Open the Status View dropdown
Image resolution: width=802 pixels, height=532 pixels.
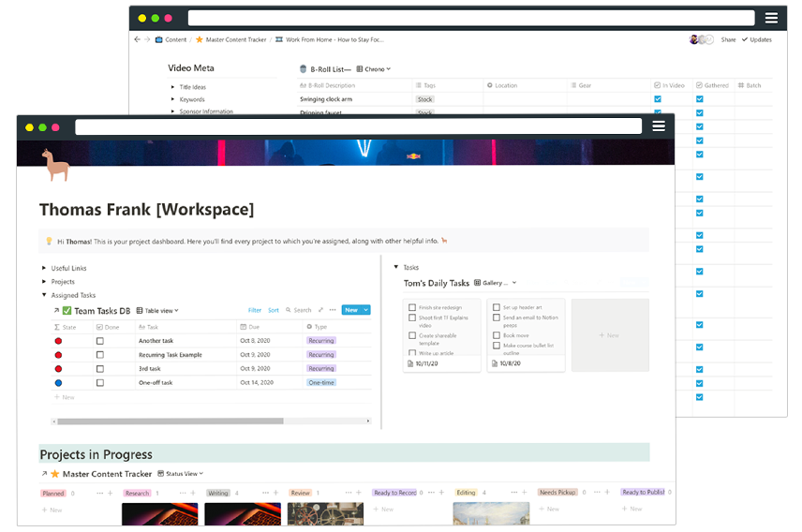pos(180,474)
